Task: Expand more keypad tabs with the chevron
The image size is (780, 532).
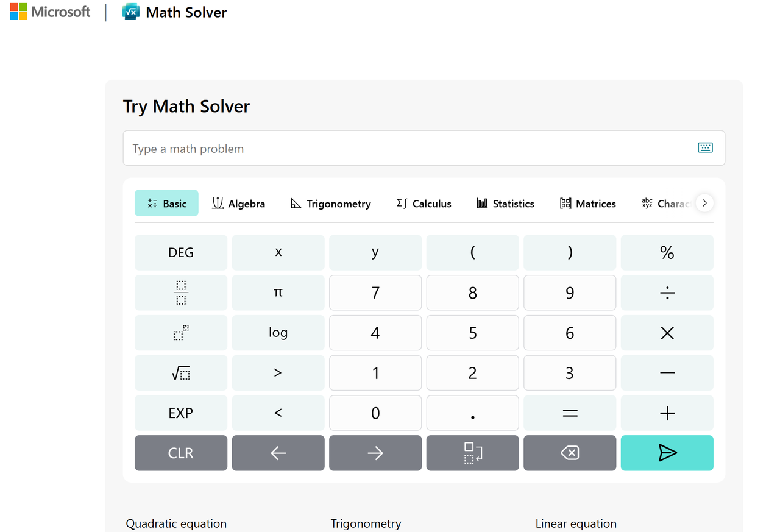Action: 704,203
